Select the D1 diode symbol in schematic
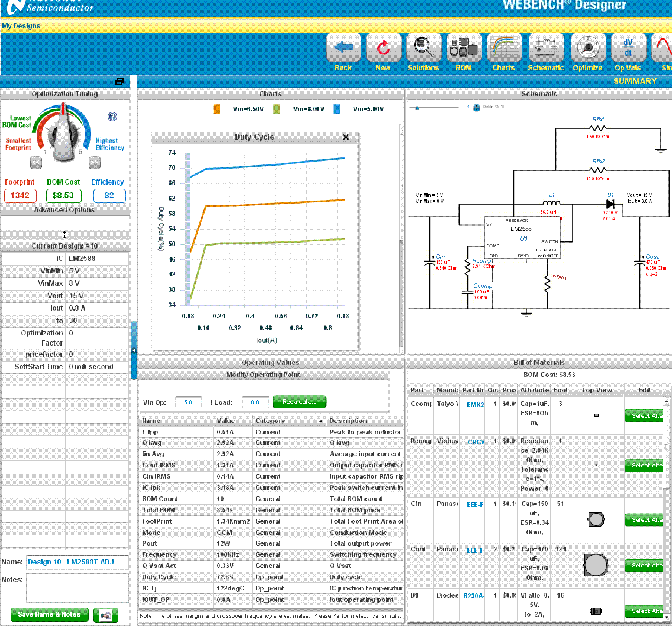The width and height of the screenshot is (672, 626). (610, 205)
